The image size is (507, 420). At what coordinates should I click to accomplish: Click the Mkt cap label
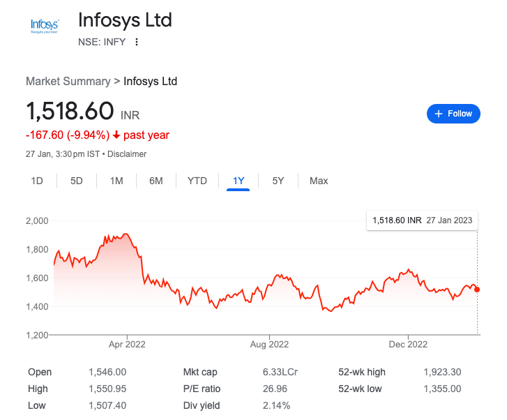point(199,373)
